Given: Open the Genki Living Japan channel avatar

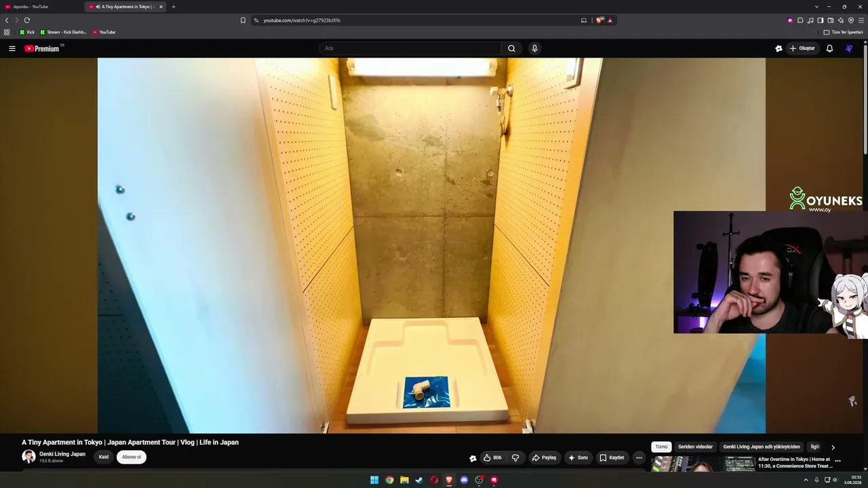Looking at the screenshot, I should 28,457.
